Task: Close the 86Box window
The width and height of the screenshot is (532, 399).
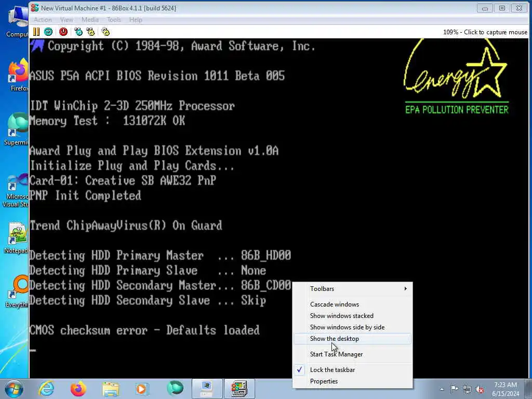Action: [519, 8]
